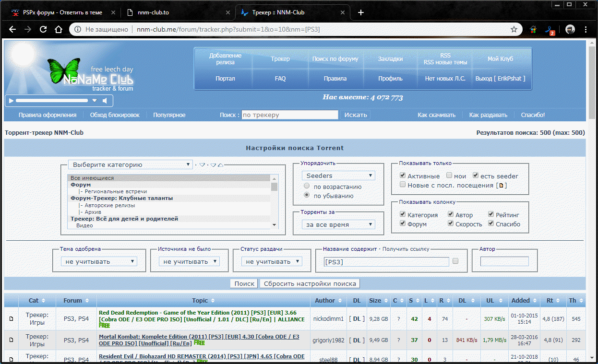View site security info icon in address bar
This screenshot has height=364, width=598.
tap(77, 29)
